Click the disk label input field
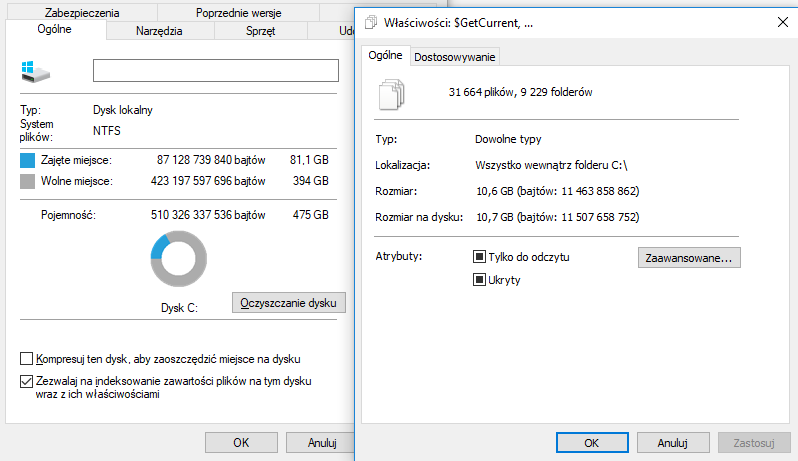This screenshot has width=798, height=461. tap(216, 70)
